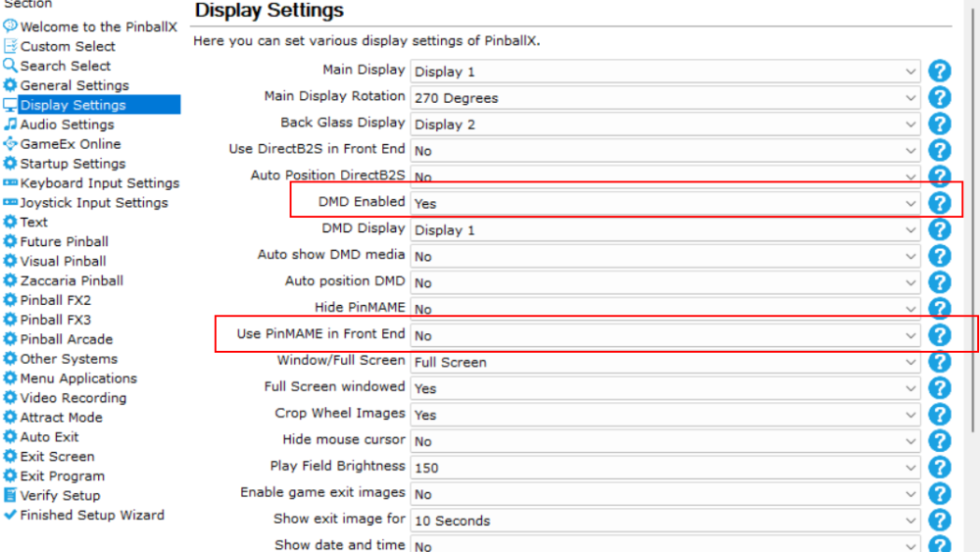980x552 pixels.
Task: Go to Zaccaria Pinball section
Action: click(72, 280)
